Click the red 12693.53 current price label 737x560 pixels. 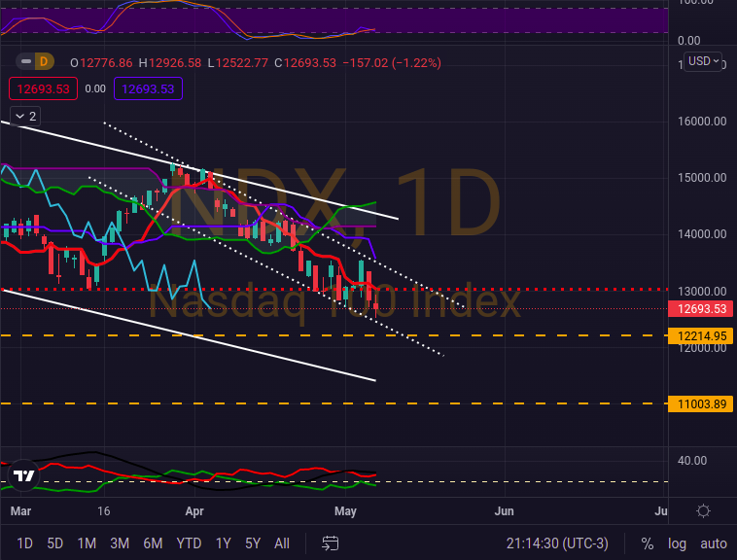pyautogui.click(x=701, y=308)
